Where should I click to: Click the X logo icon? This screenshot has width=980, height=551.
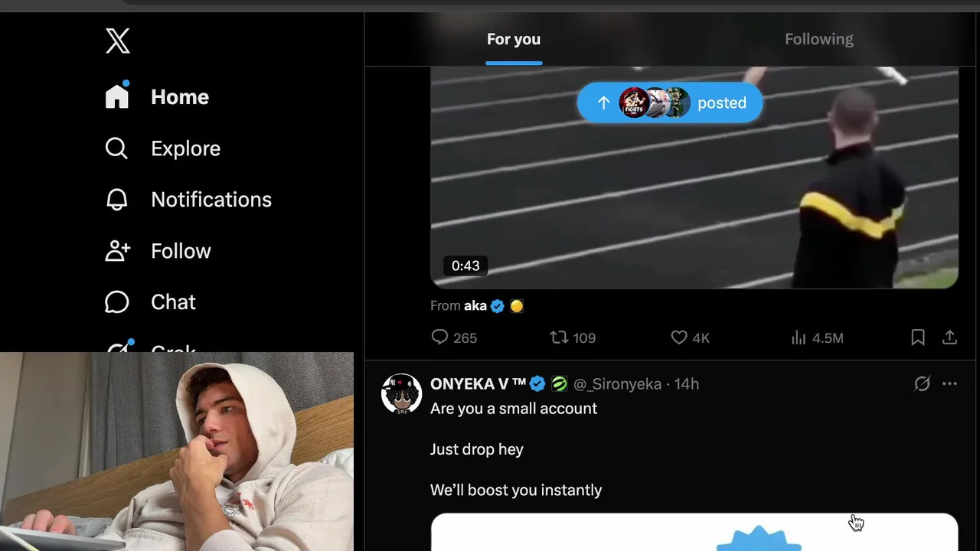[118, 41]
